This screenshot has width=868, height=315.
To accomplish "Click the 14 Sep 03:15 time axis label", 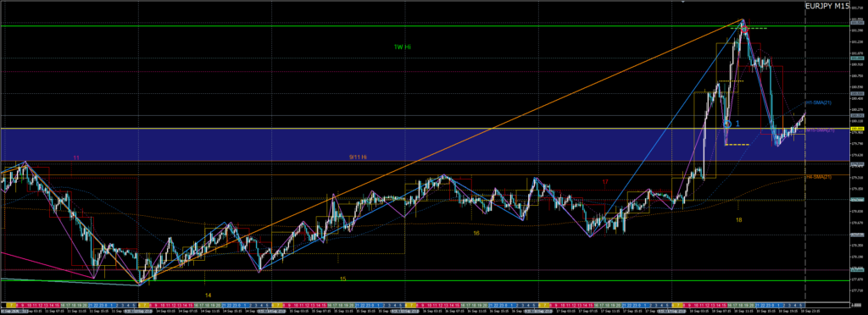I will click(x=165, y=312).
